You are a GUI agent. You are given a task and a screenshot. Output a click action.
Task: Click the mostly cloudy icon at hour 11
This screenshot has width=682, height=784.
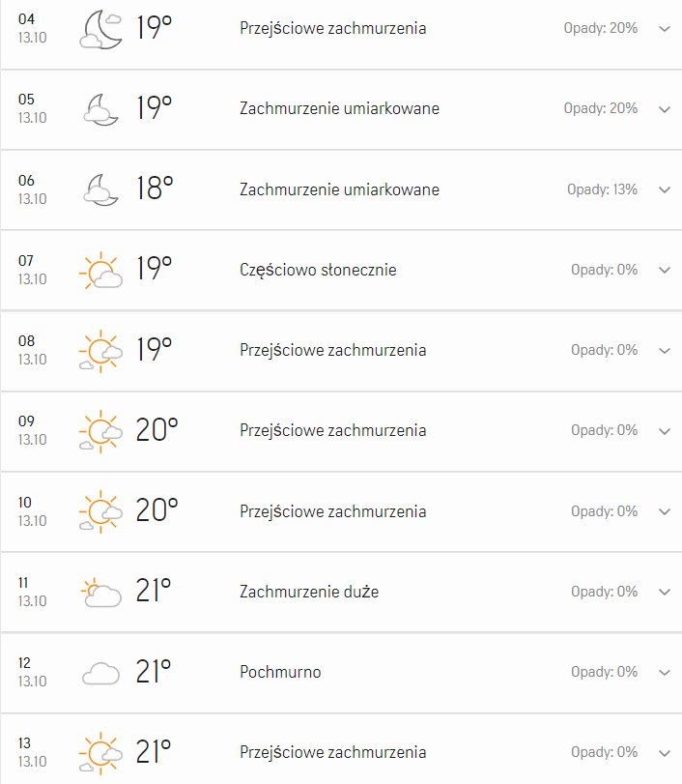[x=100, y=593]
